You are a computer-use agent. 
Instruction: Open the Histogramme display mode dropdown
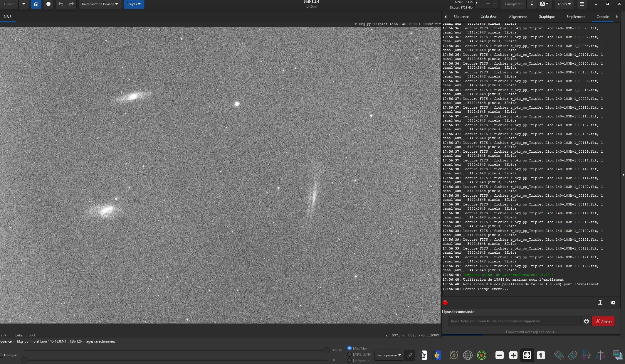(x=389, y=355)
